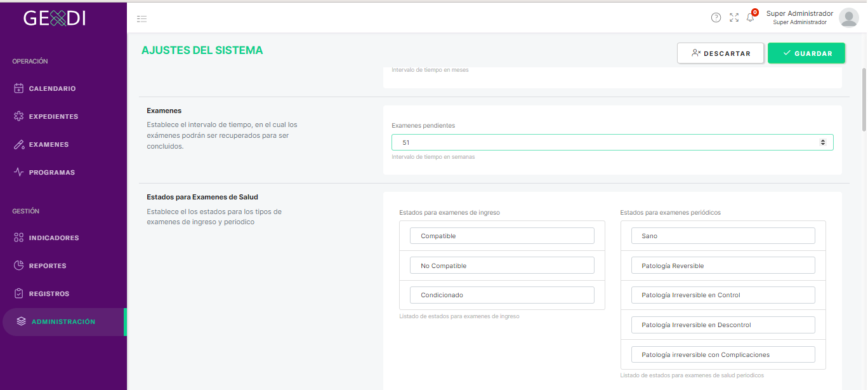
Task: Click the GEDI logo in sidebar
Action: [x=55, y=18]
